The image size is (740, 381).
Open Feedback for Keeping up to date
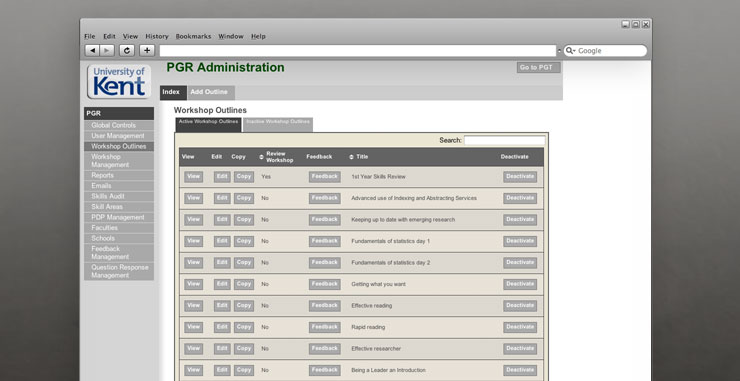(x=325, y=220)
